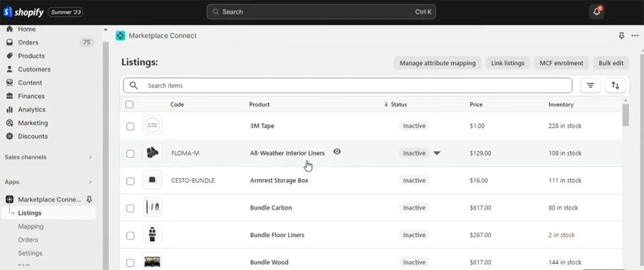Preview All-Weather Interior Liners via eye icon
Image resolution: width=644 pixels, height=270 pixels.
click(337, 152)
